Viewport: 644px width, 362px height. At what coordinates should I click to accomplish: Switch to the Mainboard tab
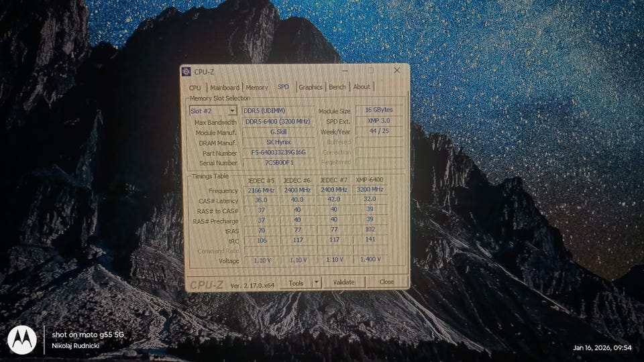[x=224, y=87]
